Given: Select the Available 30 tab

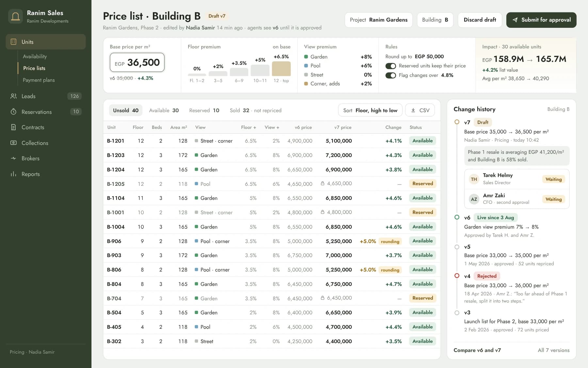Looking at the screenshot, I should (x=164, y=110).
